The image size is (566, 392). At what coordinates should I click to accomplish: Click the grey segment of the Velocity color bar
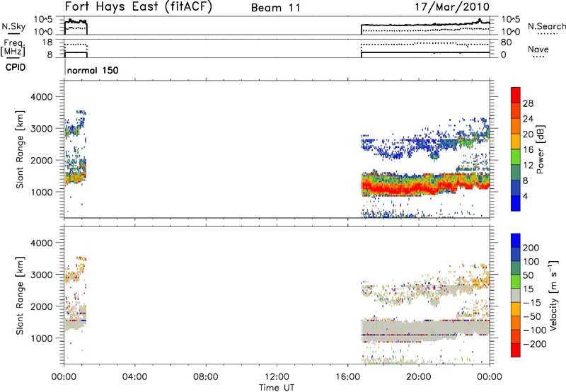click(516, 296)
